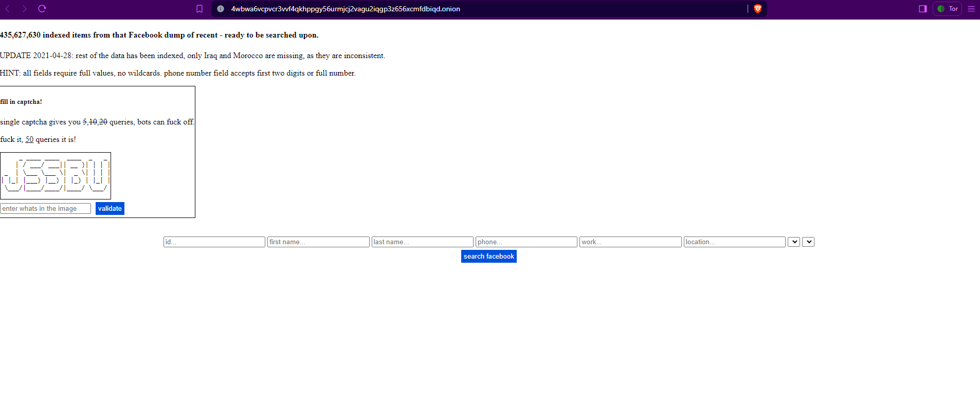Reload the page with refresh icon
Viewport: 980px width, 400px height.
[42, 9]
